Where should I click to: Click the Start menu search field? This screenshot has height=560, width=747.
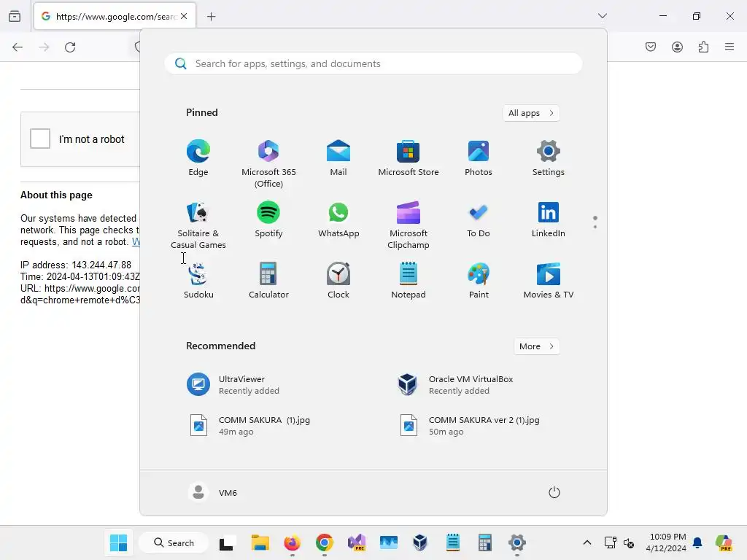point(373,63)
